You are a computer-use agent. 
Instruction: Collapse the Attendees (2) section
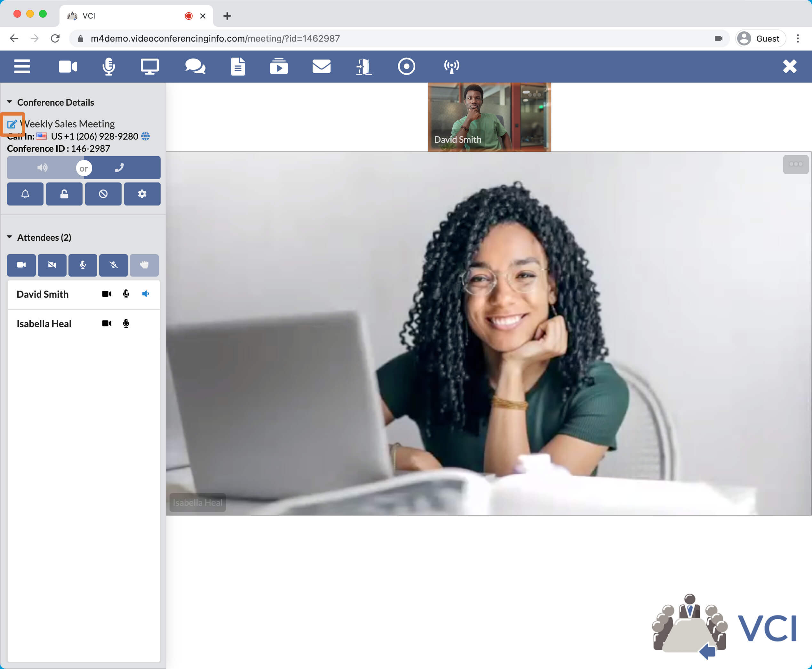pyautogui.click(x=10, y=237)
